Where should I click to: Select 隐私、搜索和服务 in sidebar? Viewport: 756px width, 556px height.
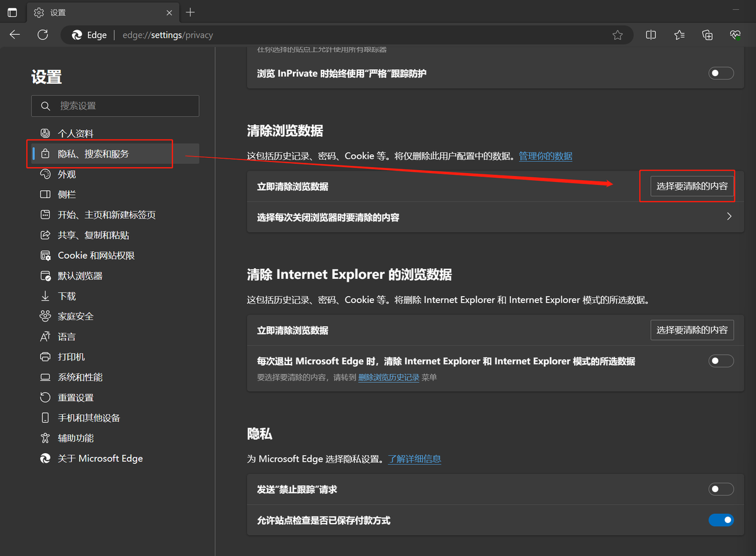[115, 154]
